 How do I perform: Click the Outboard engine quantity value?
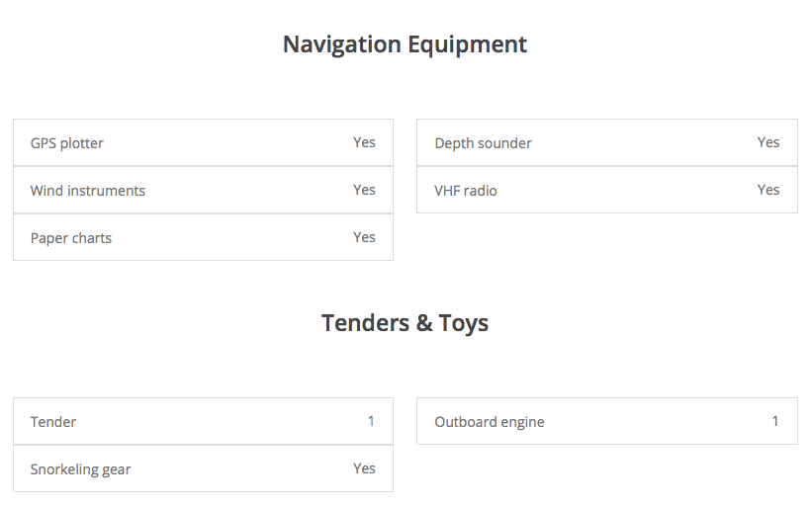click(x=775, y=421)
